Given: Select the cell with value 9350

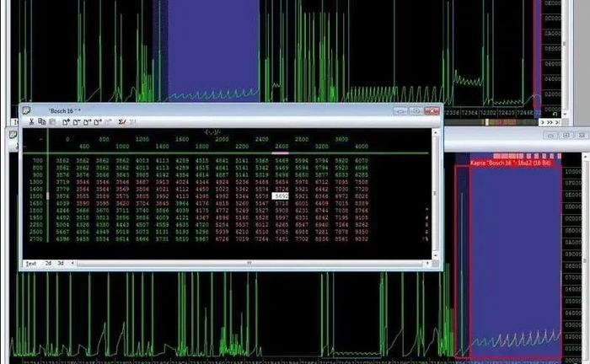Looking at the screenshot, I should tap(362, 232).
